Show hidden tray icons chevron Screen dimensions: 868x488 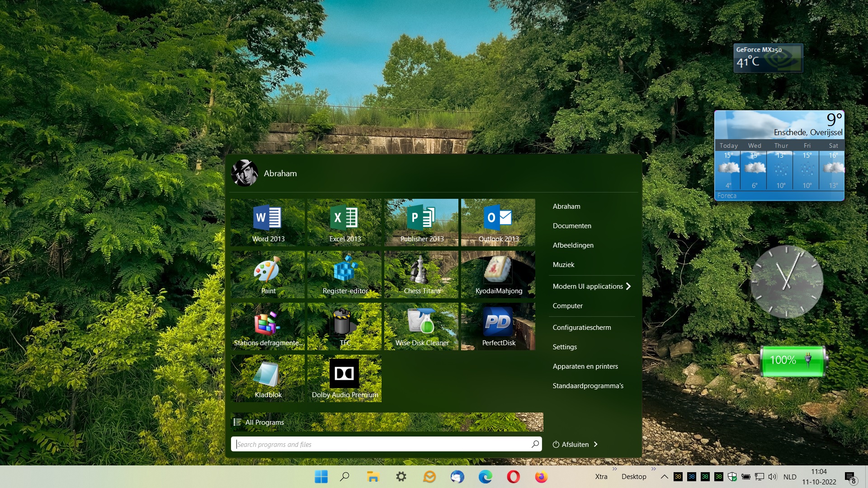[x=664, y=477]
